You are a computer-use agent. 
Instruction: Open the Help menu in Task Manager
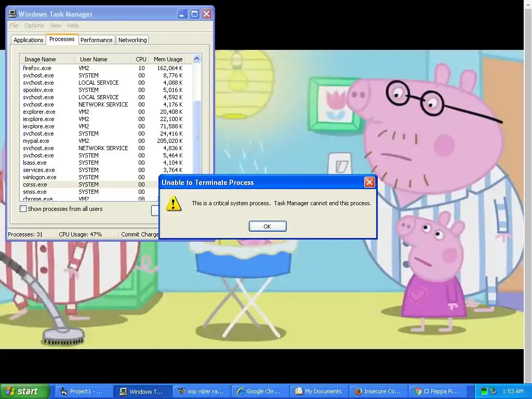[x=73, y=25]
